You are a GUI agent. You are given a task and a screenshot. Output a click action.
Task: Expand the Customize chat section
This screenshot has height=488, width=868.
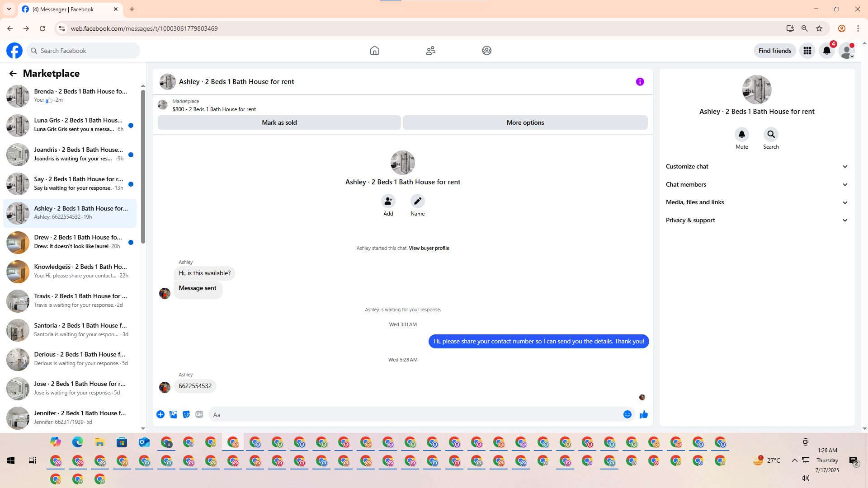(757, 167)
